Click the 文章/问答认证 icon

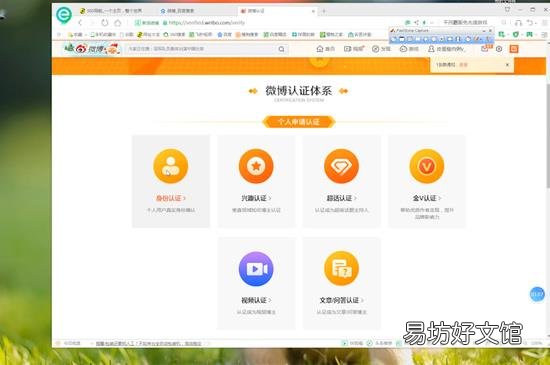coord(341,269)
